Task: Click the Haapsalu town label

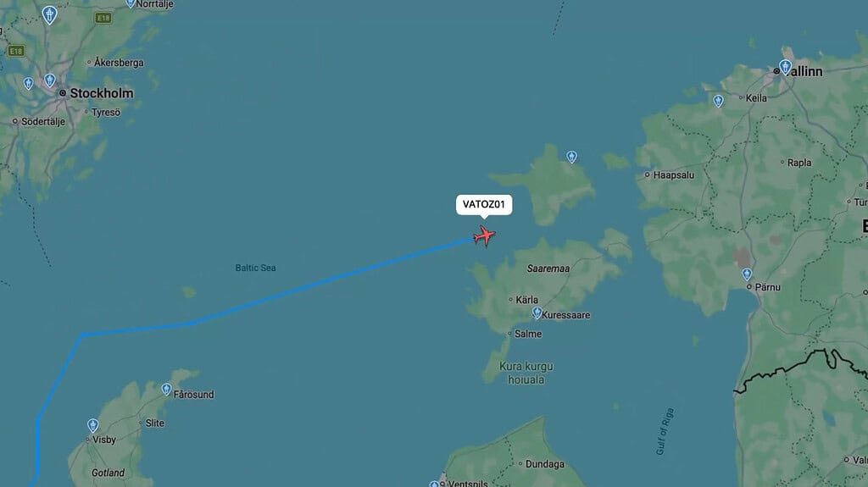Action: click(673, 174)
